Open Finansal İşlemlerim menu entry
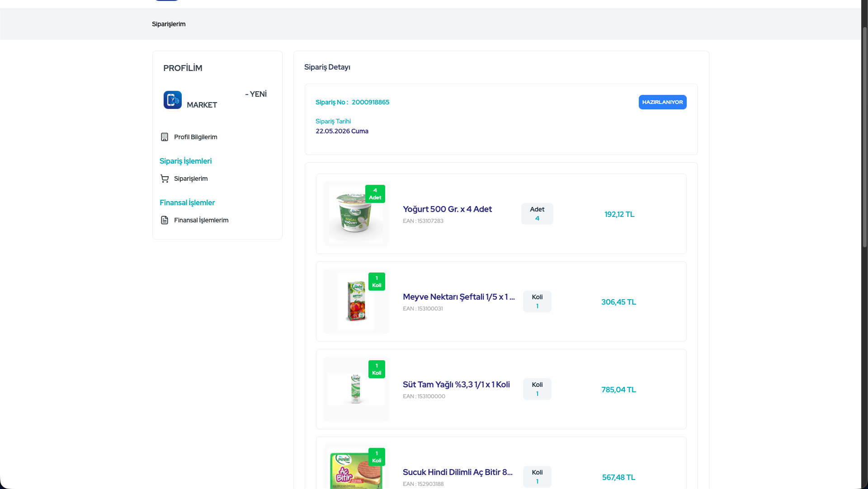868x489 pixels. [x=201, y=220]
